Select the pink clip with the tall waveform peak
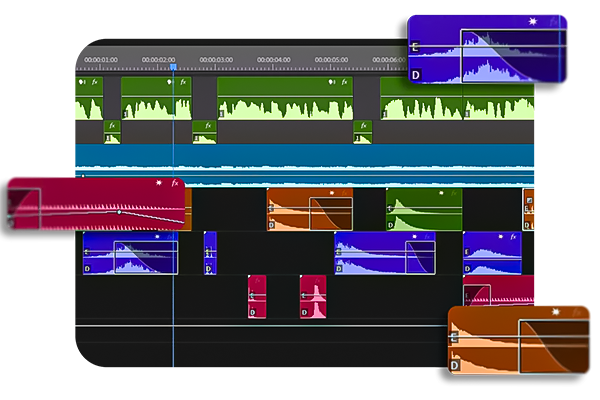This screenshot has width=600, height=400. pos(313,298)
